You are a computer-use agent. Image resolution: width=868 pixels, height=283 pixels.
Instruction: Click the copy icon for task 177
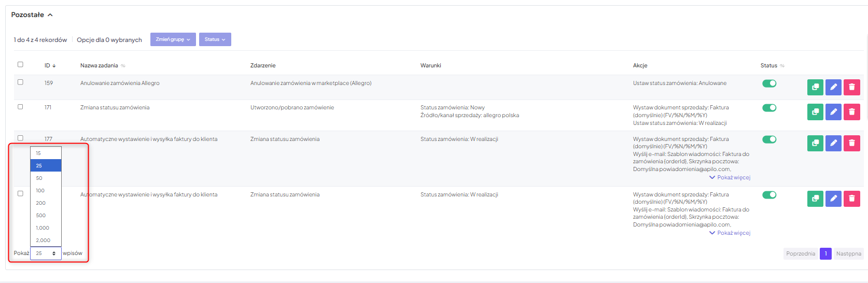tap(815, 143)
